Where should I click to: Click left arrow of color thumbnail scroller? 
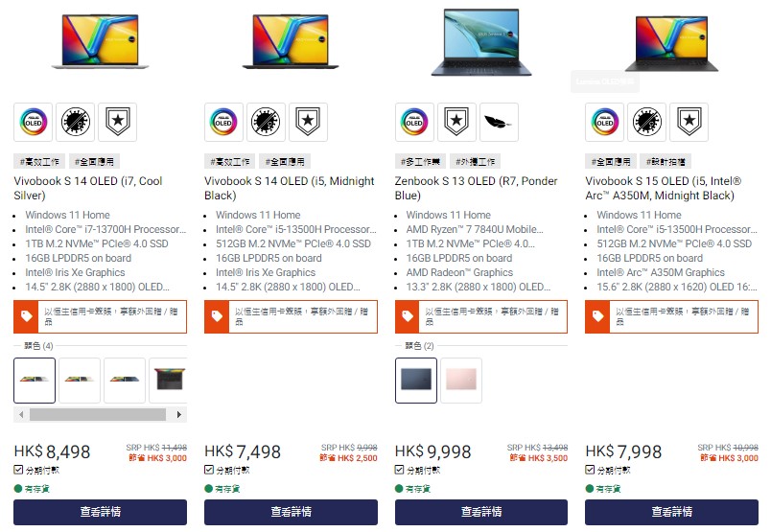pyautogui.click(x=21, y=415)
